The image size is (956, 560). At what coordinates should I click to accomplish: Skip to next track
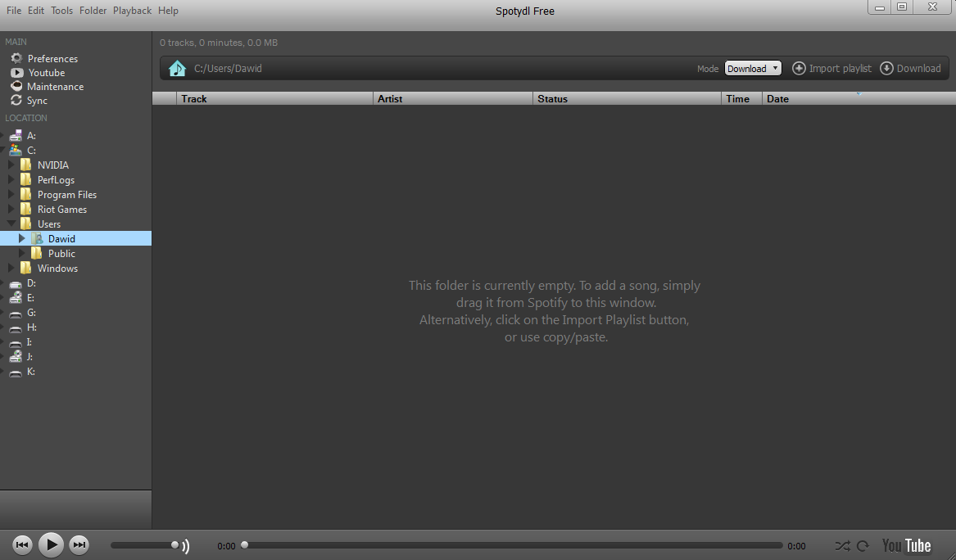[x=79, y=544]
